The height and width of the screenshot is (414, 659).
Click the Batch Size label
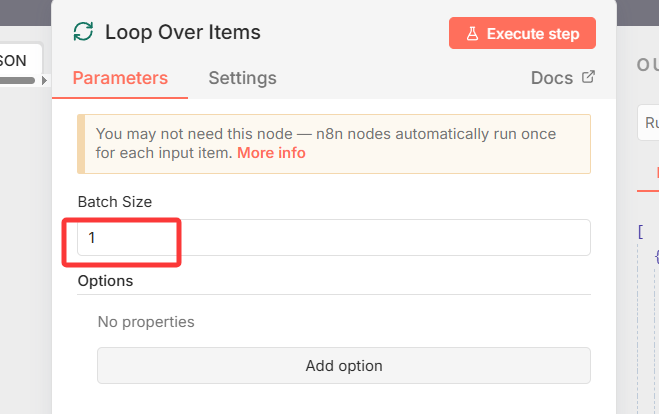pyautogui.click(x=115, y=202)
